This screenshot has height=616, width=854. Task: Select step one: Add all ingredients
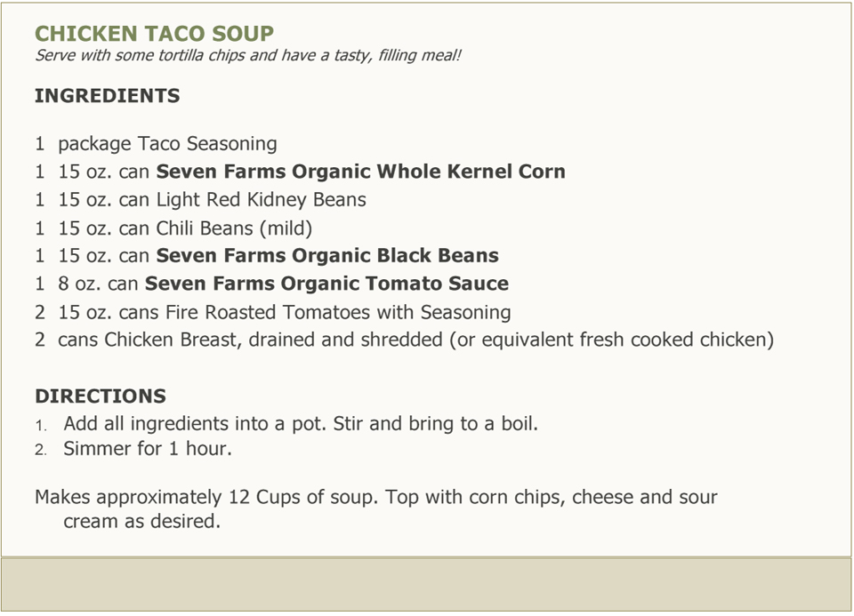[x=286, y=423]
